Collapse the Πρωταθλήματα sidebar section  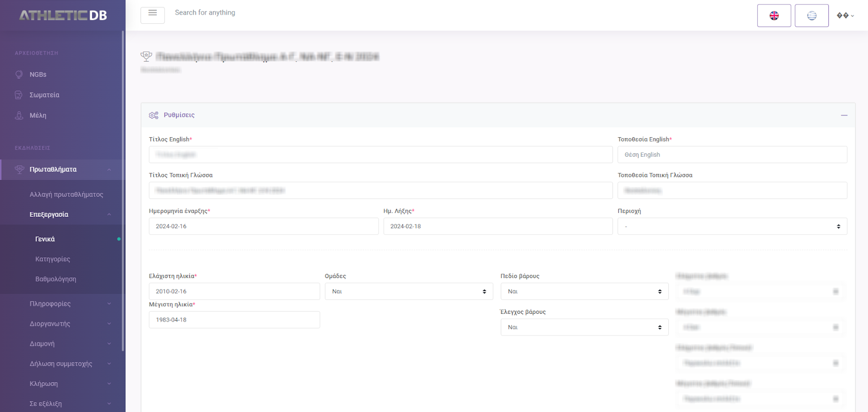pyautogui.click(x=62, y=170)
